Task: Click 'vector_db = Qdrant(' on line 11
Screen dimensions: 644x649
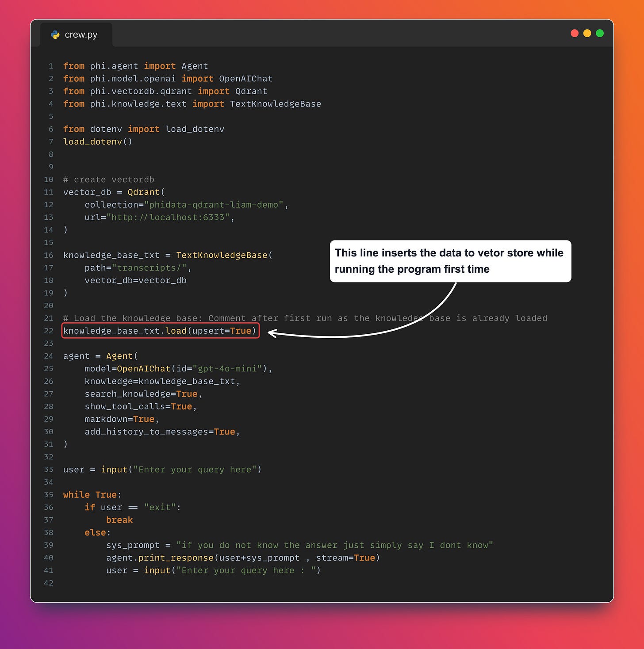Action: pos(114,192)
